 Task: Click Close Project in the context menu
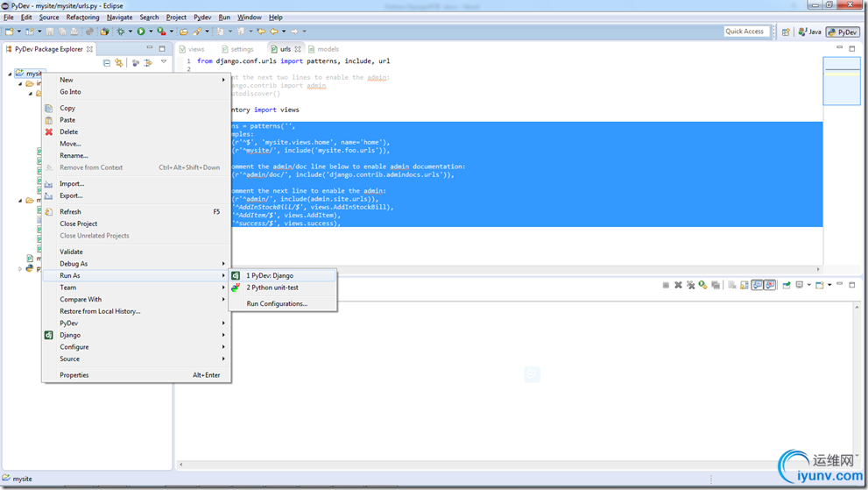point(136,224)
